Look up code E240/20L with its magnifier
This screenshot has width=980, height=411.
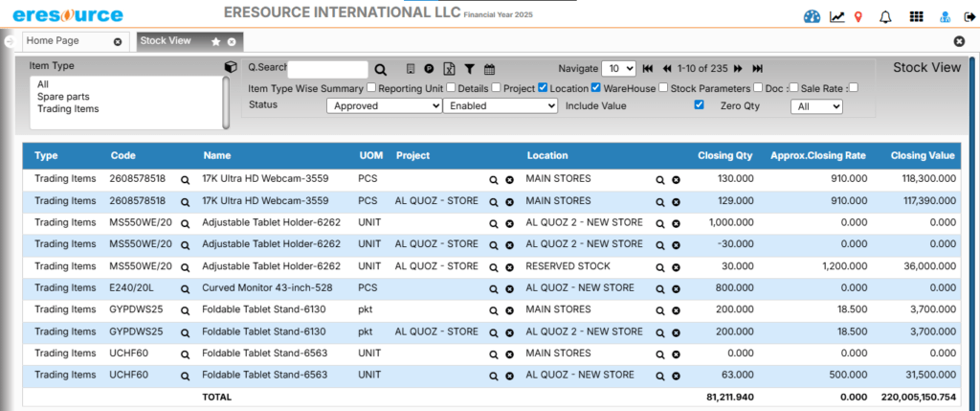(185, 289)
